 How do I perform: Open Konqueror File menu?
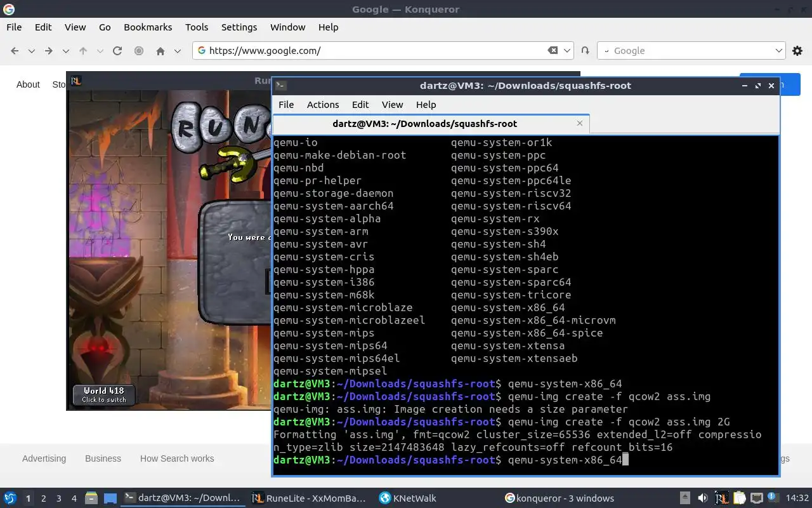[14, 27]
